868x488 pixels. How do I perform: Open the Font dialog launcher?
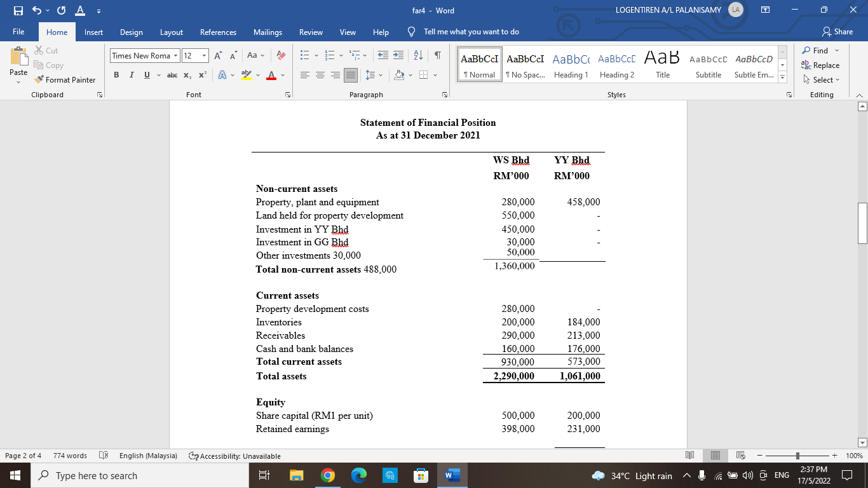[288, 95]
